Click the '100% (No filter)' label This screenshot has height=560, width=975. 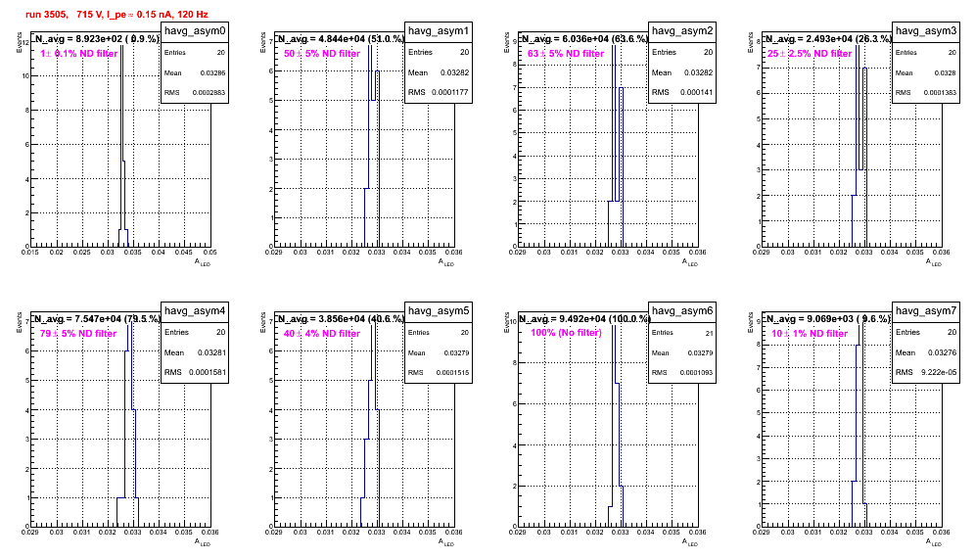tap(567, 333)
